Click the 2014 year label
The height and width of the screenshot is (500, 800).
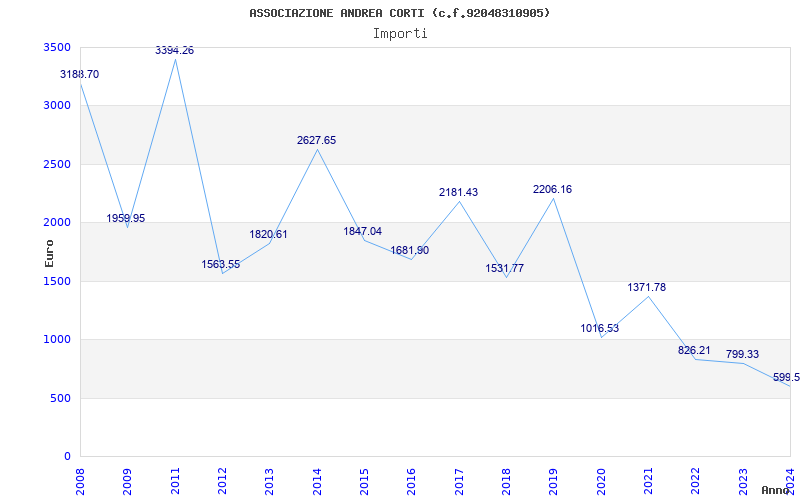pyautogui.click(x=317, y=481)
